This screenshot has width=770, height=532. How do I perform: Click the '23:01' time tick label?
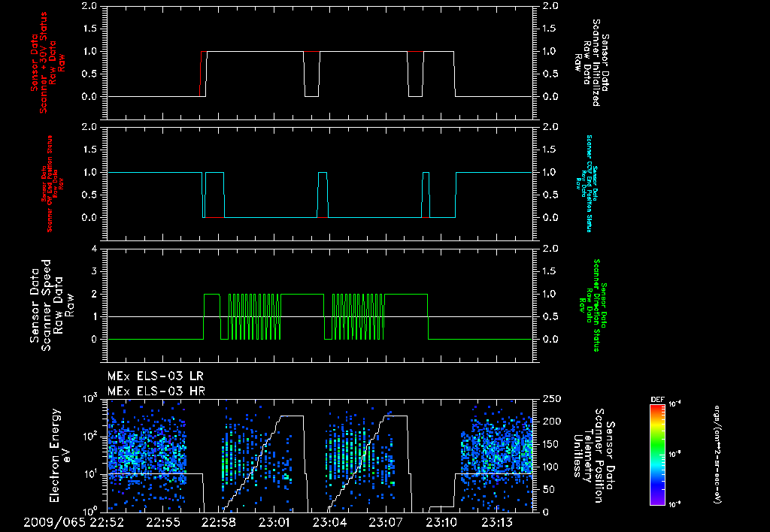click(x=274, y=522)
